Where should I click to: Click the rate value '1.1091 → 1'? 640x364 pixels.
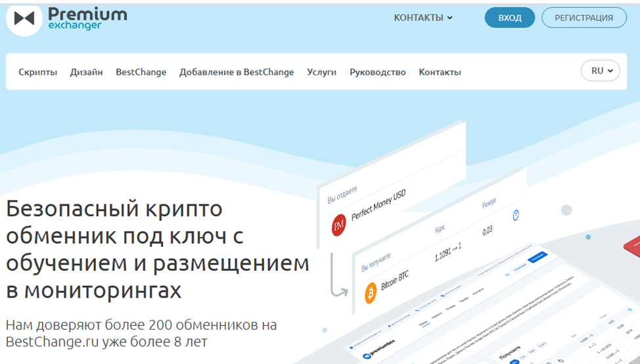coord(447,252)
